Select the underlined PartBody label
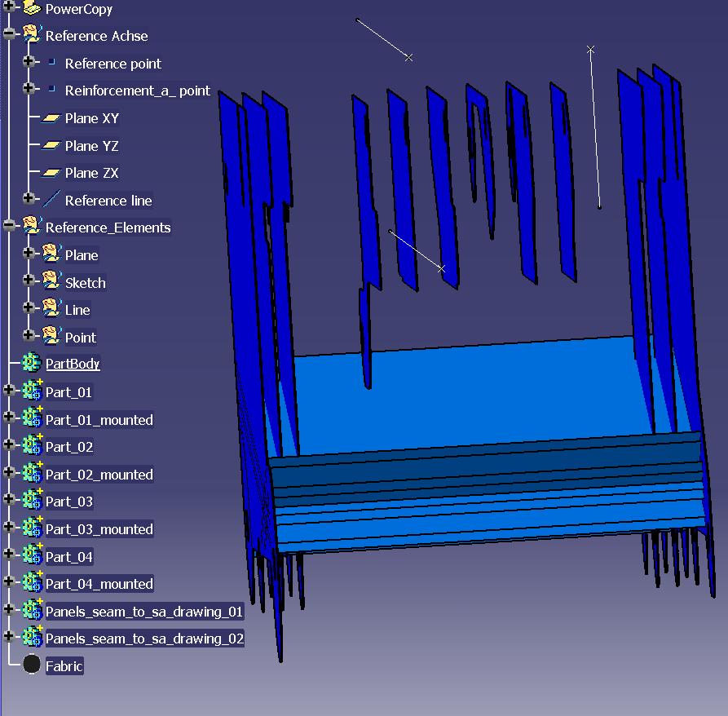Screen dimensions: 728x716 pos(73,364)
